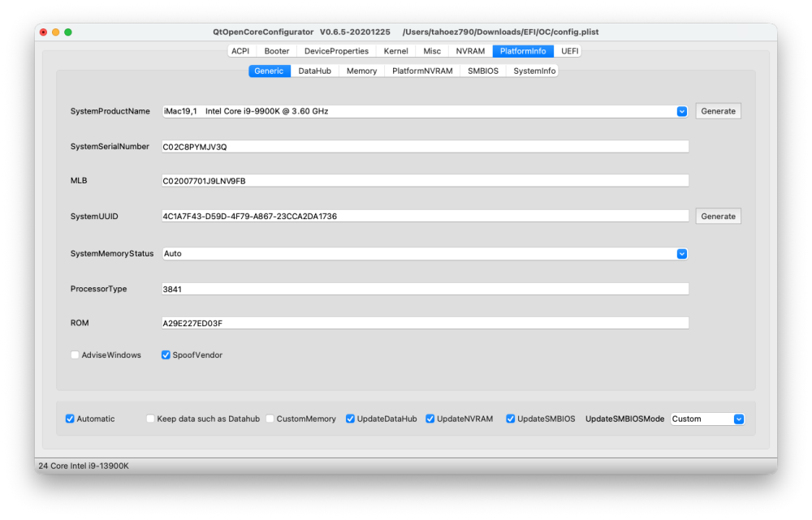Screen dimensions: 812x520
Task: Select the Kernel tab
Action: point(395,51)
